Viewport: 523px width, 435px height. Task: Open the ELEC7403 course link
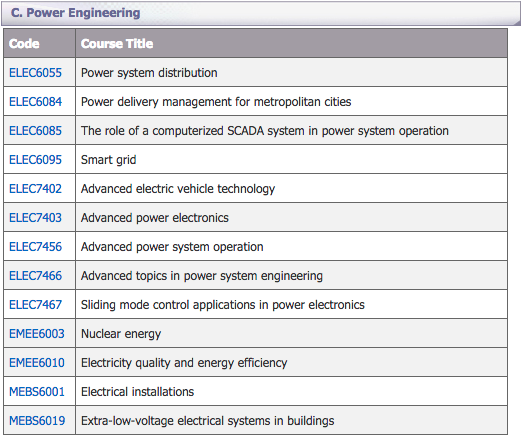pos(35,218)
